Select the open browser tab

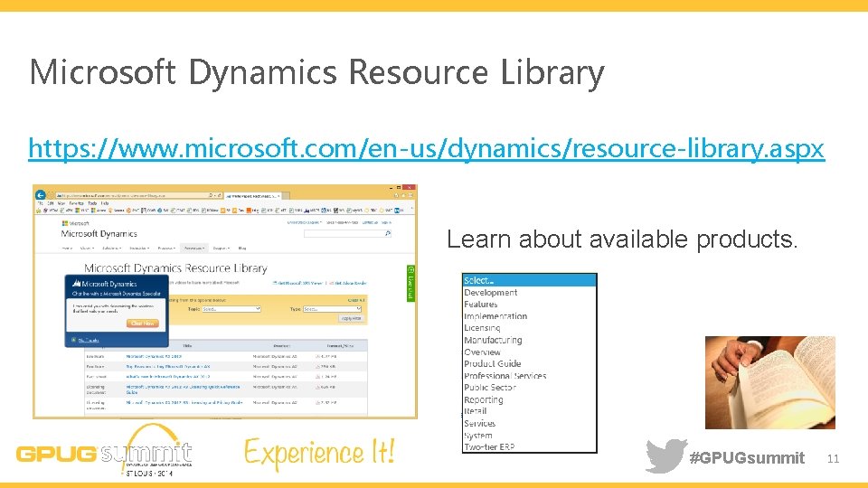click(x=253, y=196)
